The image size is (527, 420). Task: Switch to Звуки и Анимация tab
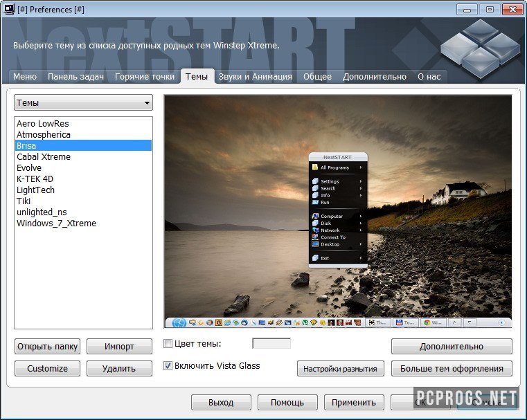pos(255,77)
